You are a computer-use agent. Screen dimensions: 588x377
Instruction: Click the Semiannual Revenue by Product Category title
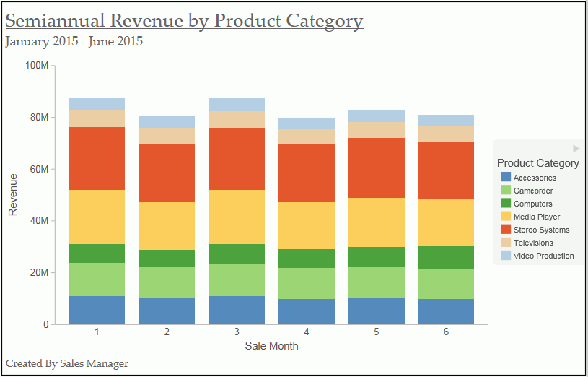(184, 21)
